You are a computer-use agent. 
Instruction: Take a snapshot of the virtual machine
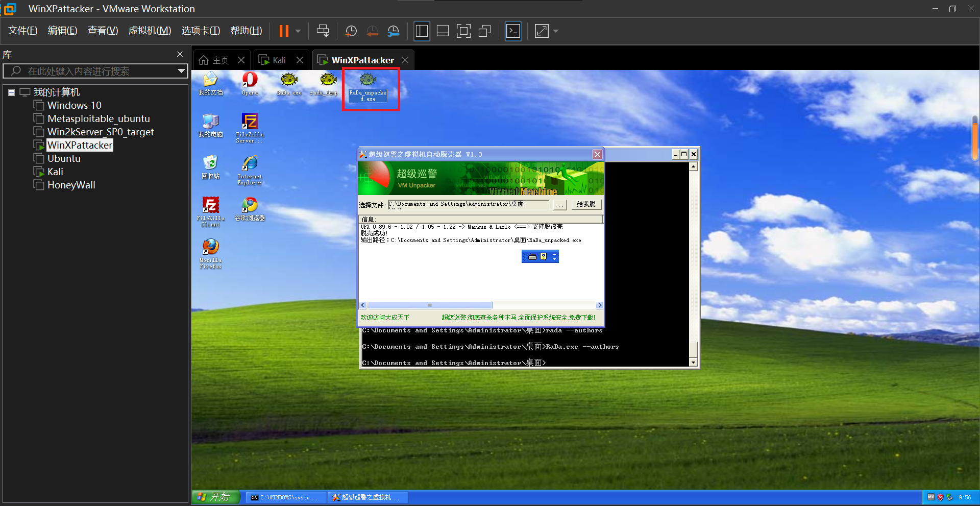(x=351, y=31)
